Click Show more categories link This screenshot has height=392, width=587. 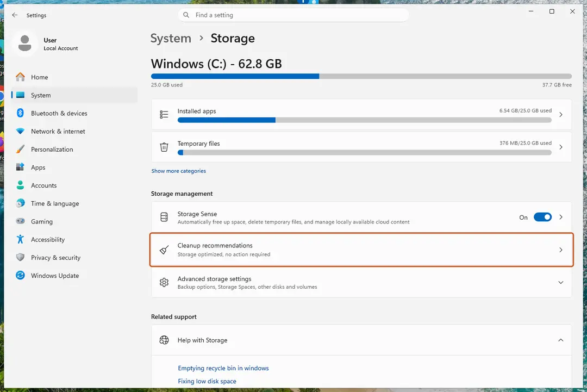tap(179, 171)
